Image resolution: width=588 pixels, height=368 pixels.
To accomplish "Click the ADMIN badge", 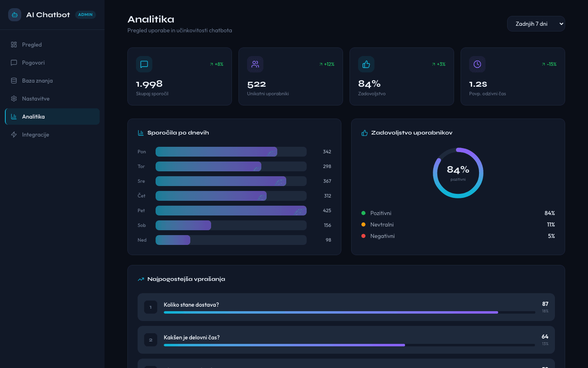I will coord(85,15).
